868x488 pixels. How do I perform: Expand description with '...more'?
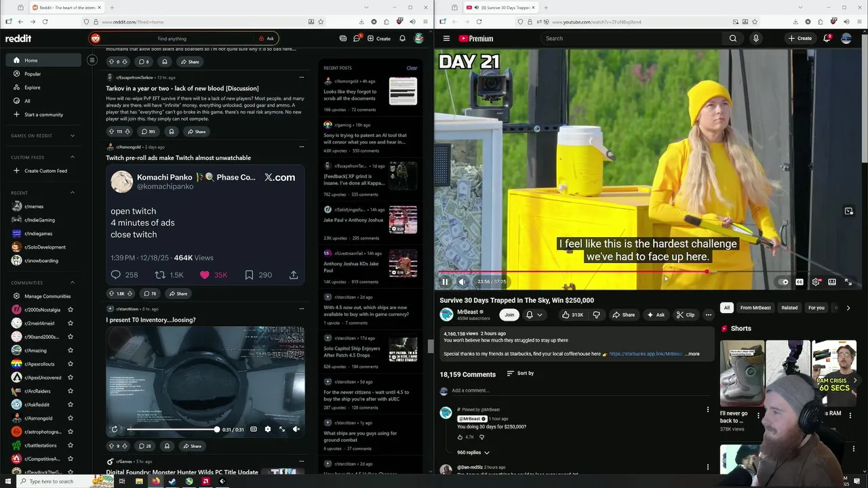[x=692, y=354]
